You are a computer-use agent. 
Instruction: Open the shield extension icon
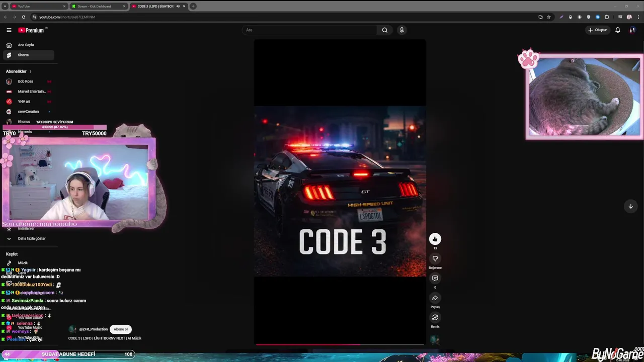[589, 17]
